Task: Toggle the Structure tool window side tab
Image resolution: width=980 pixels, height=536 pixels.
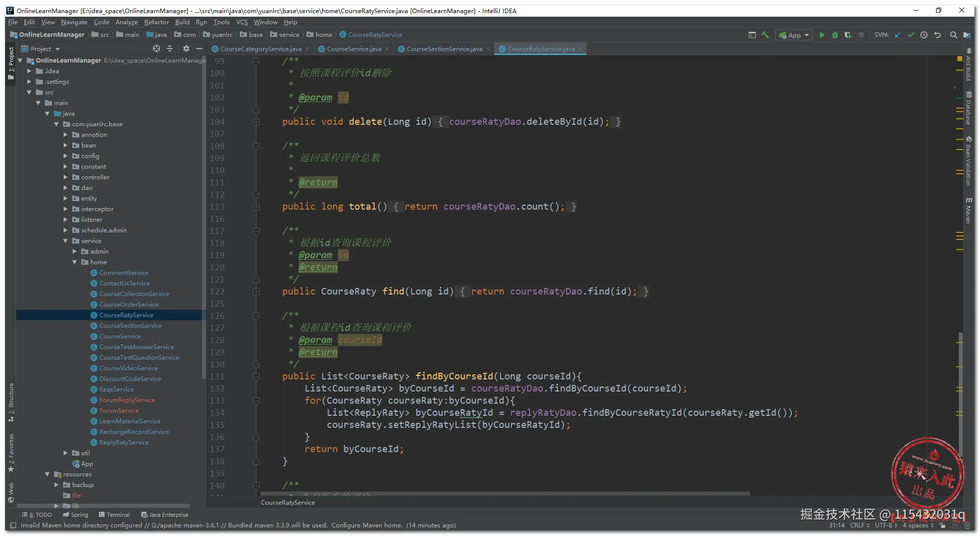Action: tap(11, 402)
